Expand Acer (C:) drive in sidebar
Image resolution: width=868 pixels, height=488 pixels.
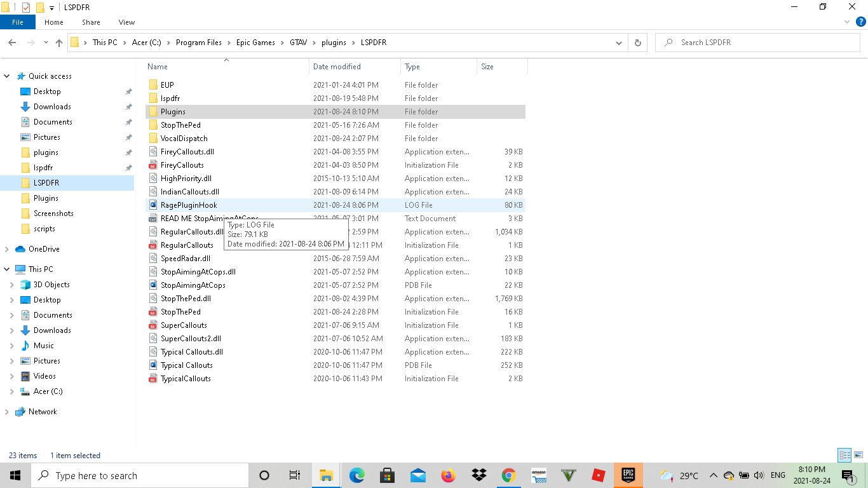coord(12,391)
